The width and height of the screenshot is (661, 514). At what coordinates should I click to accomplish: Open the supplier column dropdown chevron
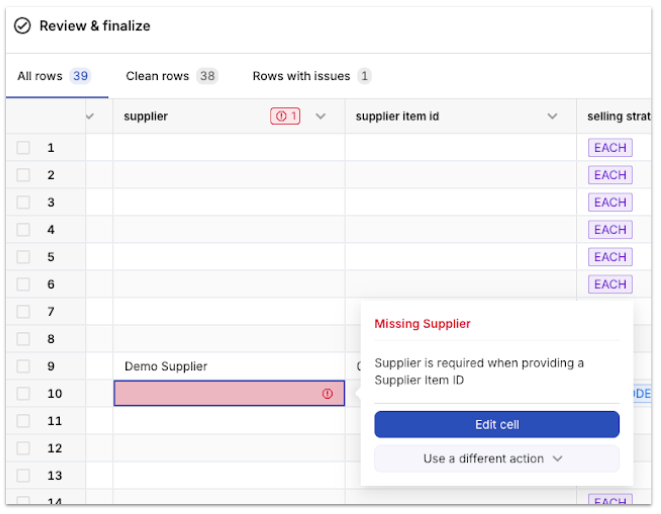click(x=321, y=117)
